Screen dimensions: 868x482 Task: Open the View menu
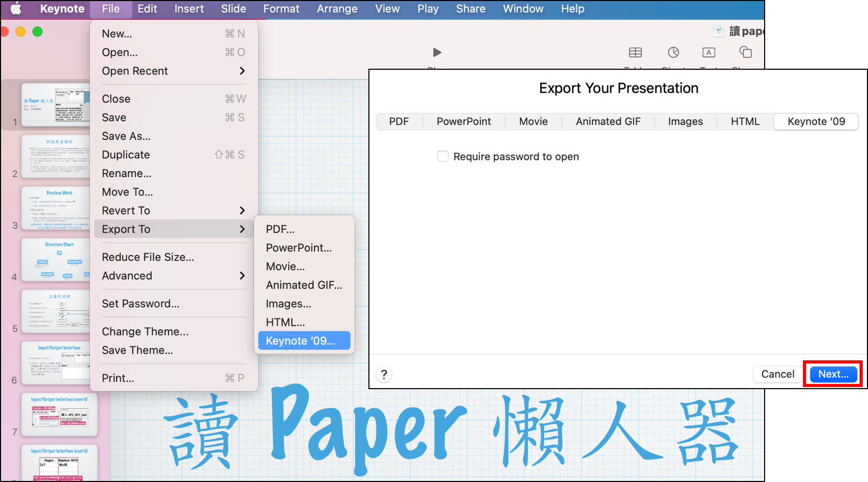click(x=387, y=9)
